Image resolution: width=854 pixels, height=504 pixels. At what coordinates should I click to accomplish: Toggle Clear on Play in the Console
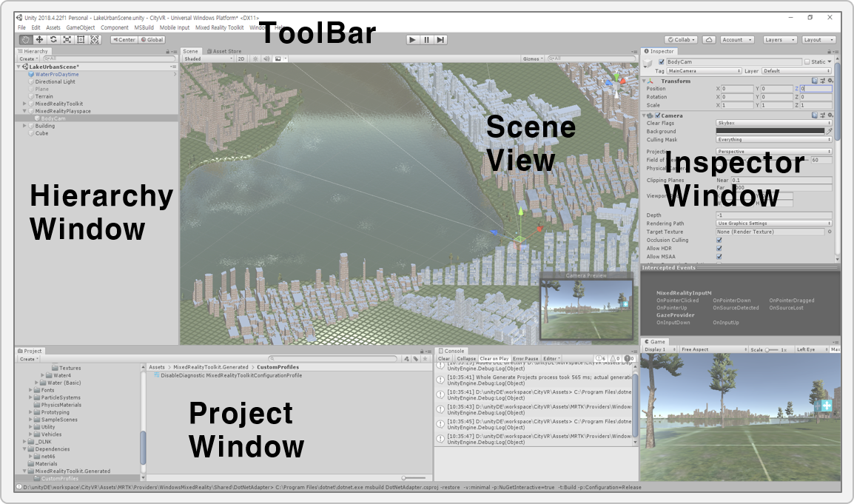[x=494, y=358]
